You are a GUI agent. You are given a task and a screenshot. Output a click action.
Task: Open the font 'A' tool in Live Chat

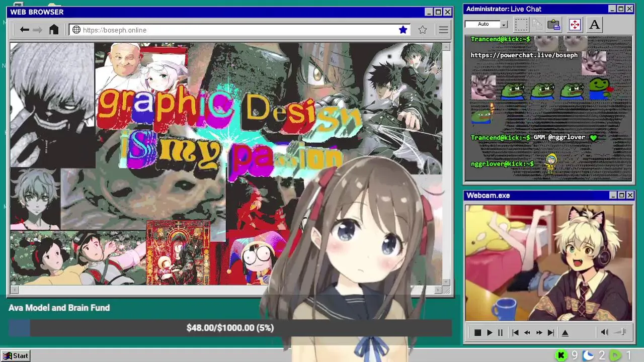[594, 24]
